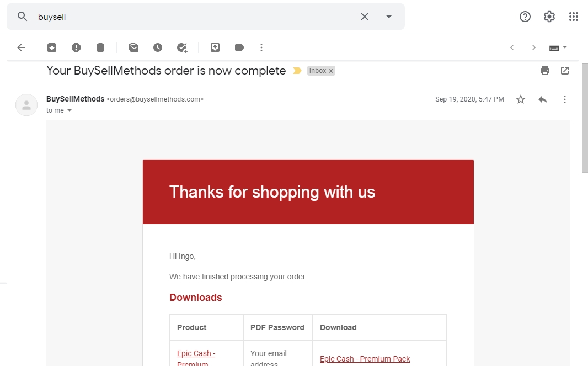The image size is (588, 366).
Task: Open advanced search options
Action: [388, 17]
